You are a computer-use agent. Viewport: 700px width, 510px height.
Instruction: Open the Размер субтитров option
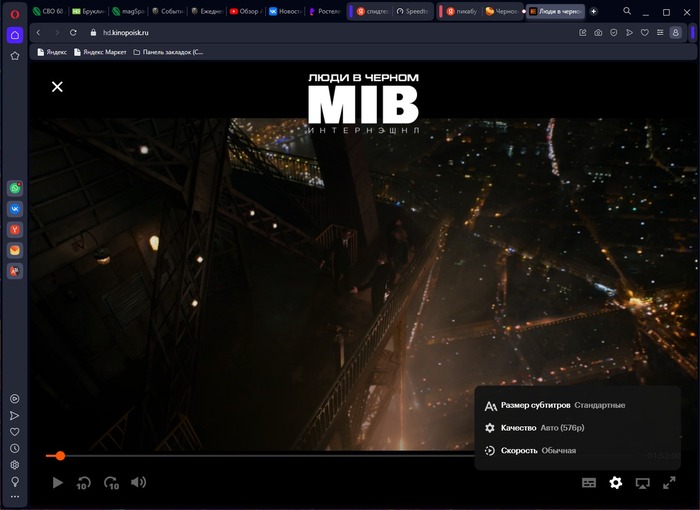click(577, 405)
